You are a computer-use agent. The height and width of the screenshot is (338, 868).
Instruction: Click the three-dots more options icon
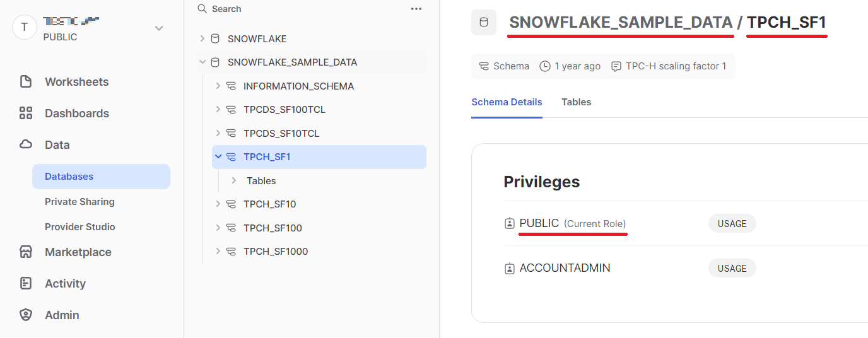tap(416, 9)
